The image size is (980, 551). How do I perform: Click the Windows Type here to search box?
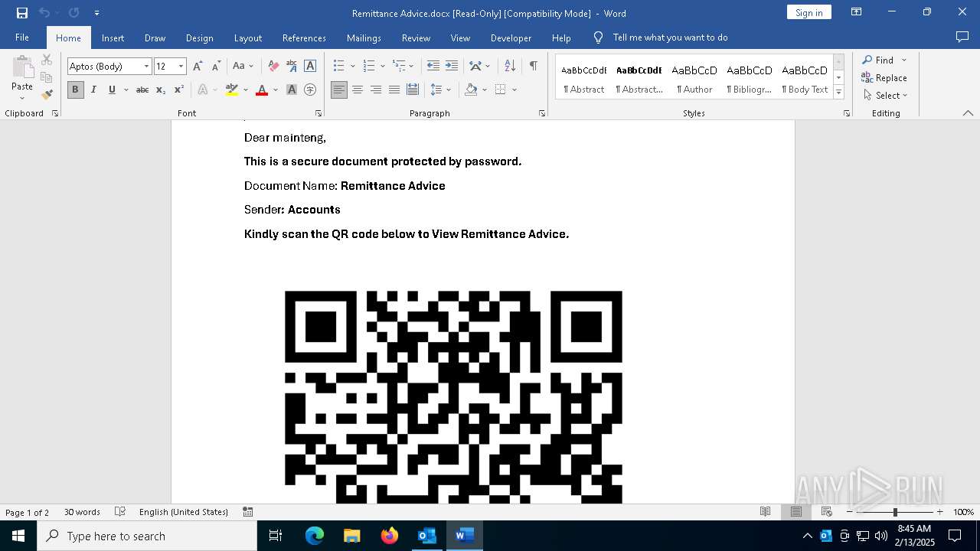pyautogui.click(x=147, y=536)
